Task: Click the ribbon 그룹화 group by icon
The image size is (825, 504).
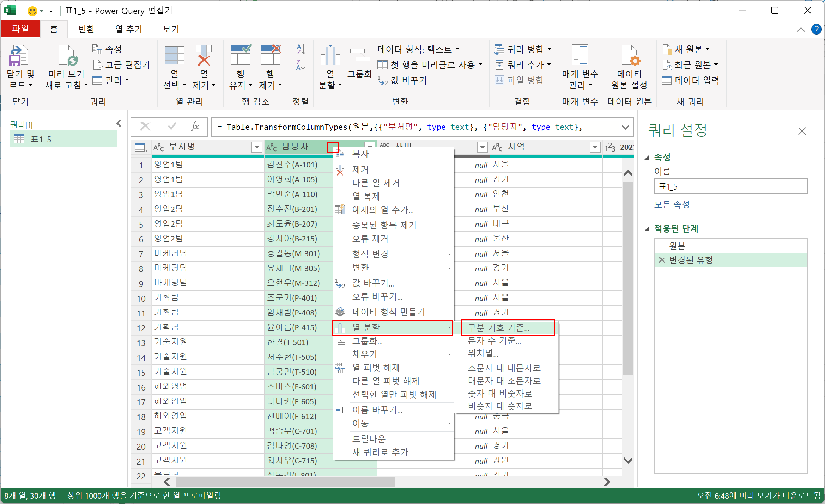Action: coord(360,55)
